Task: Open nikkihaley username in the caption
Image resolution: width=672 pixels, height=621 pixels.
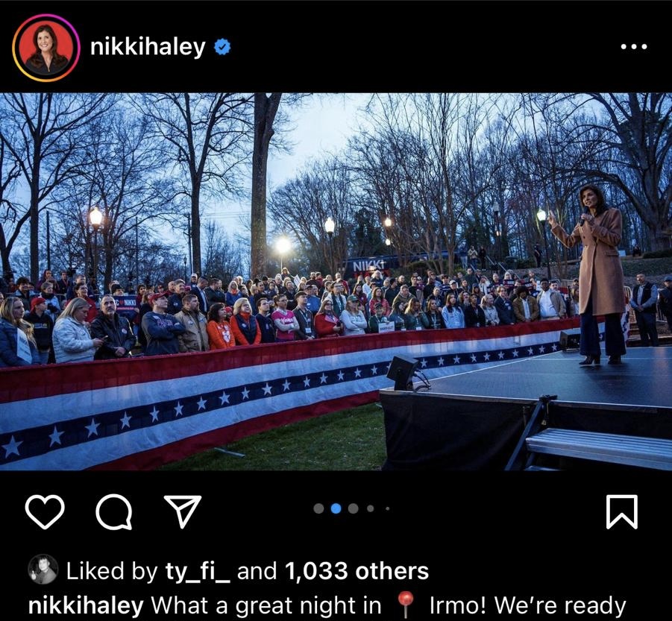Action: [86, 605]
